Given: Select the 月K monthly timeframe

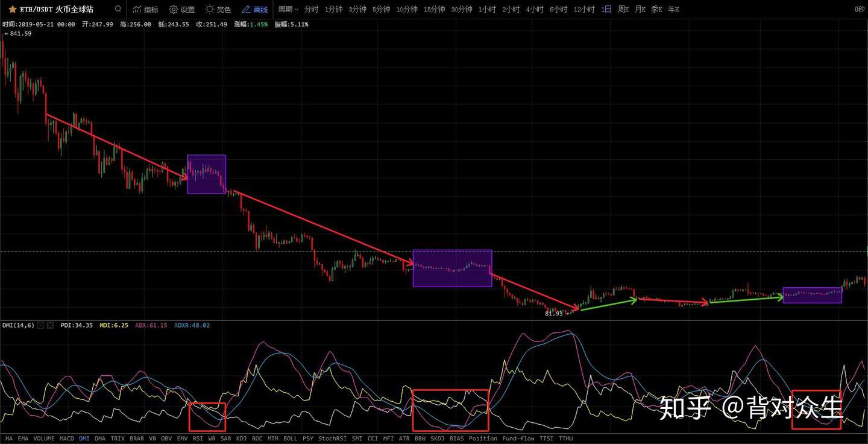Looking at the screenshot, I should 640,10.
